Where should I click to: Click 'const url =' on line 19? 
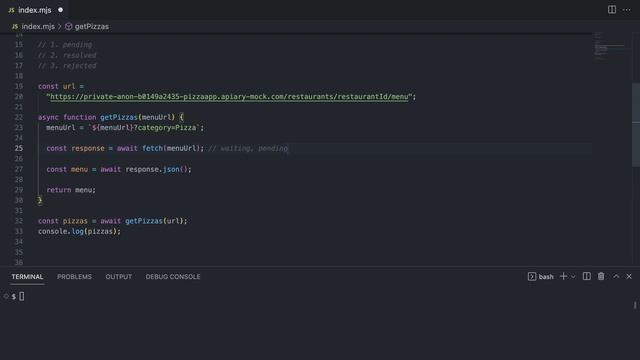[x=61, y=86]
